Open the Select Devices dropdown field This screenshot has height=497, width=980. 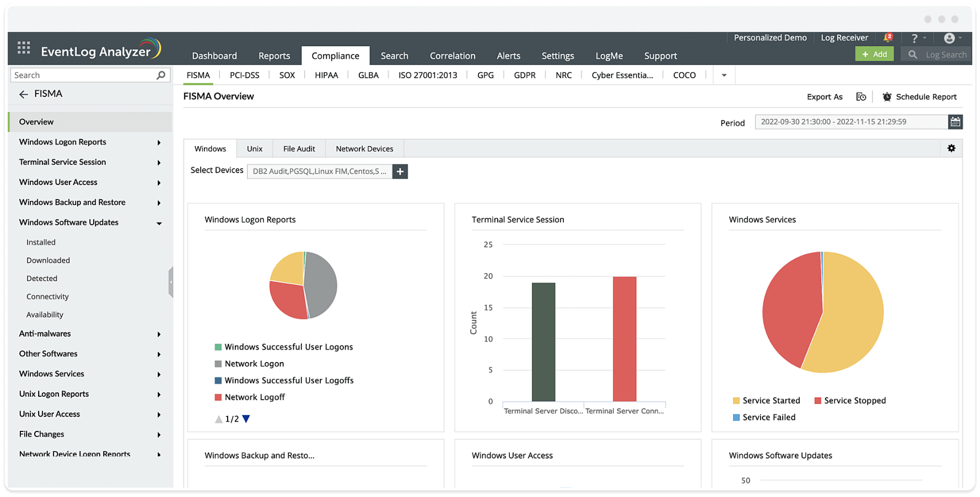point(320,171)
